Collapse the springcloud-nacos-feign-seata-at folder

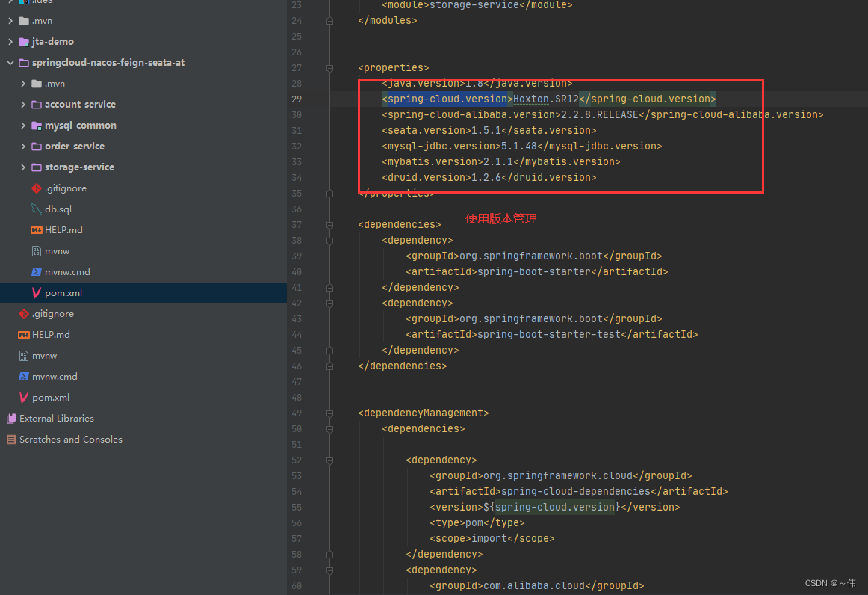(x=10, y=63)
